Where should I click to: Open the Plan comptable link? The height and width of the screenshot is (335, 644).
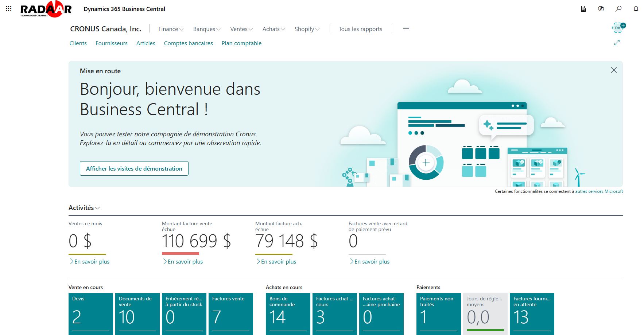pos(241,43)
